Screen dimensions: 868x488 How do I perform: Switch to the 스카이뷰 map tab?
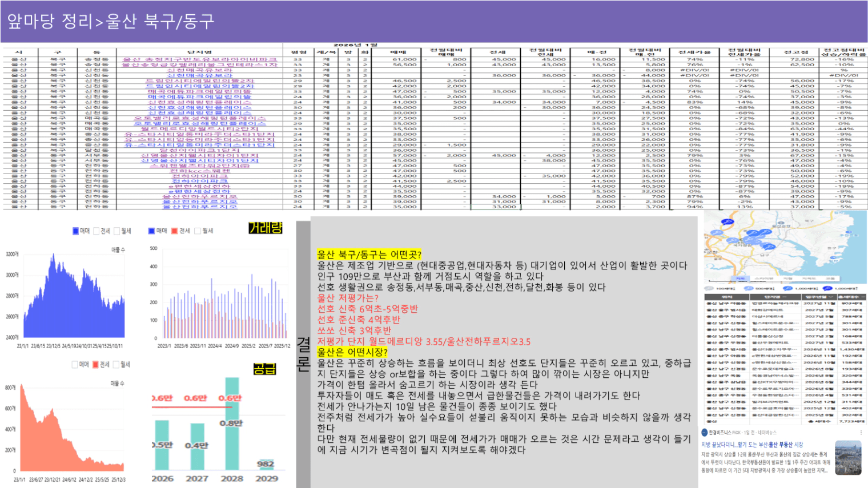coord(763,279)
